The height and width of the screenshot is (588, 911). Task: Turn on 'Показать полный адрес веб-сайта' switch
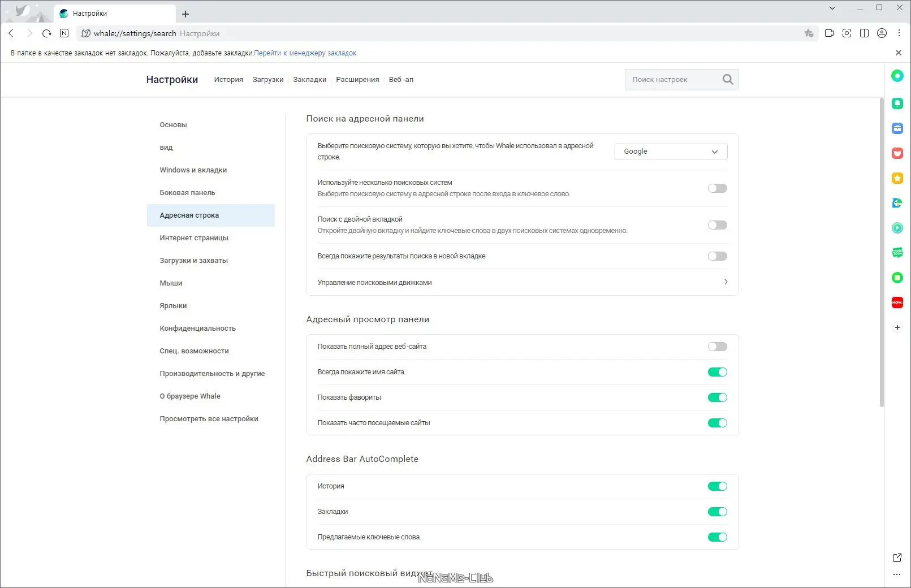pos(717,347)
